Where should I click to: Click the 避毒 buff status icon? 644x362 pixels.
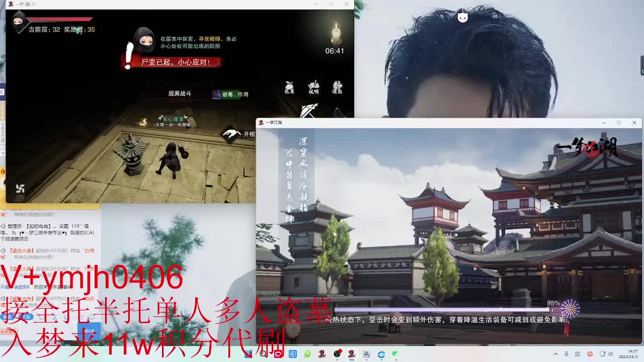pos(216,94)
